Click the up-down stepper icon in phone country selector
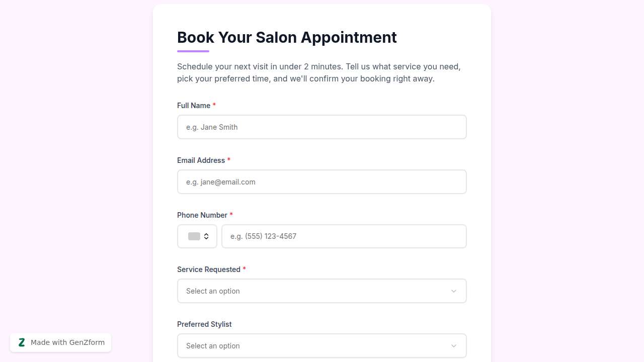Screen dimensions: 644x362 [207, 236]
